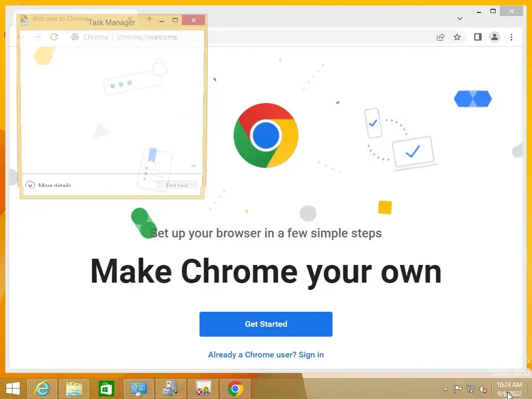Close the Task Manager window
The width and height of the screenshot is (532, 399).
click(193, 20)
